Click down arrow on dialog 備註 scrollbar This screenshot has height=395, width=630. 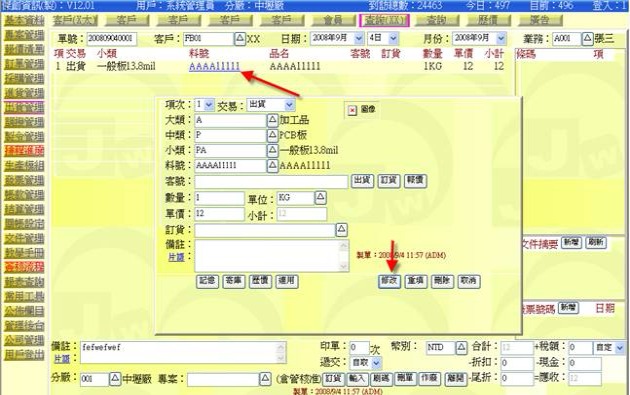pos(344,266)
